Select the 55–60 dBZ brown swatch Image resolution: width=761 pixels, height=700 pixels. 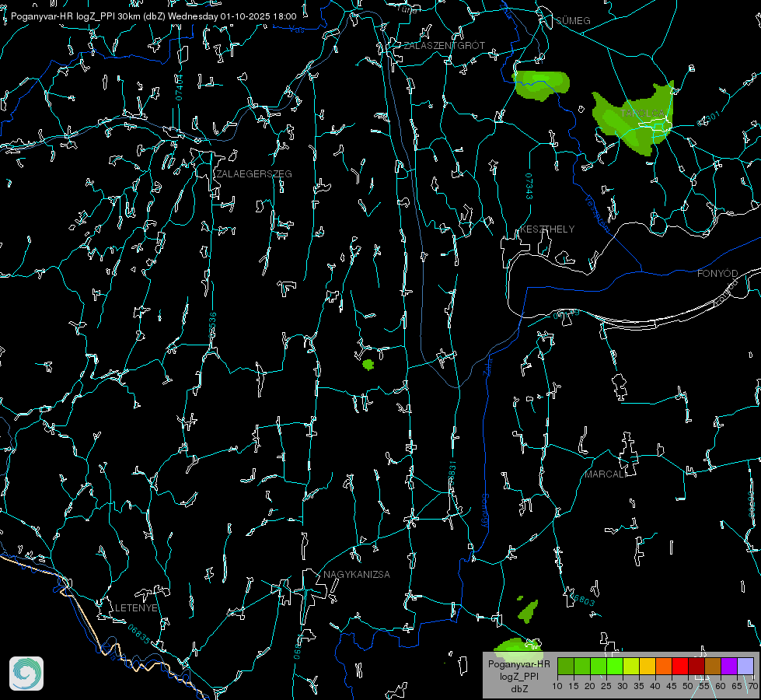click(x=713, y=666)
